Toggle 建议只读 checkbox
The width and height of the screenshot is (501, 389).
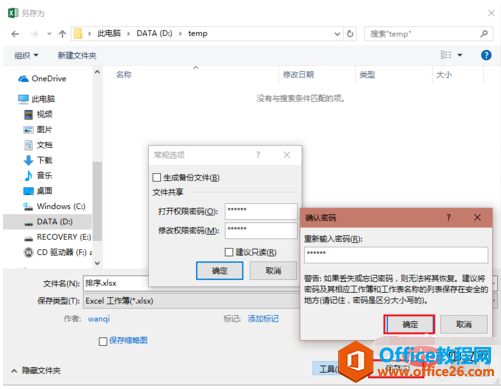[229, 252]
